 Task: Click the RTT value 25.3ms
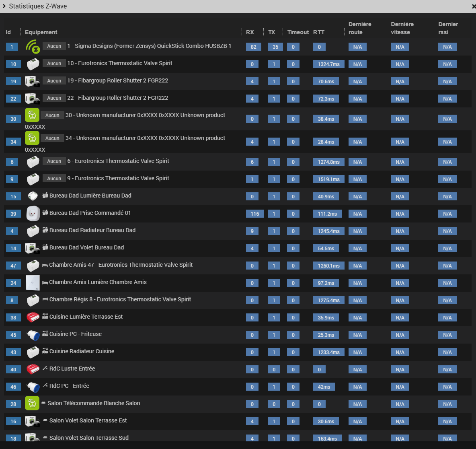[x=326, y=335]
